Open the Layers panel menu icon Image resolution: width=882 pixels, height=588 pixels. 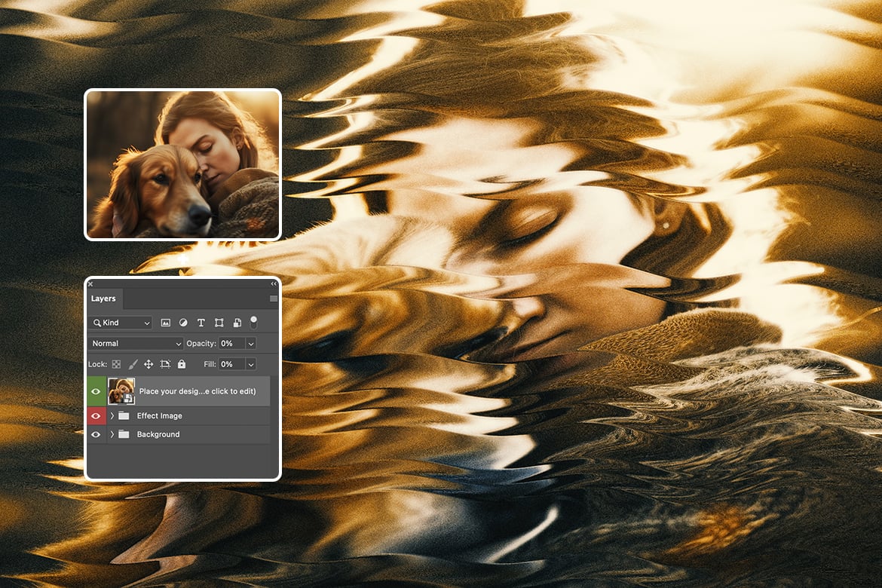pos(274,299)
